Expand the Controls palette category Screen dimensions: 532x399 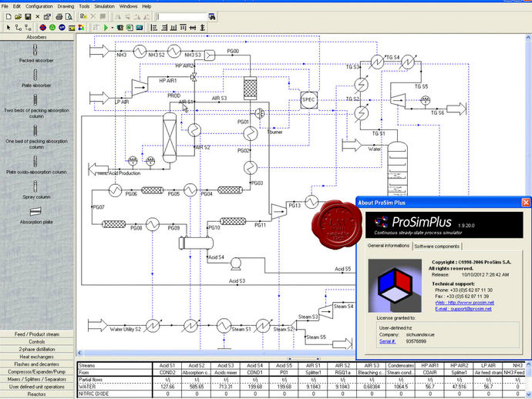[37, 342]
